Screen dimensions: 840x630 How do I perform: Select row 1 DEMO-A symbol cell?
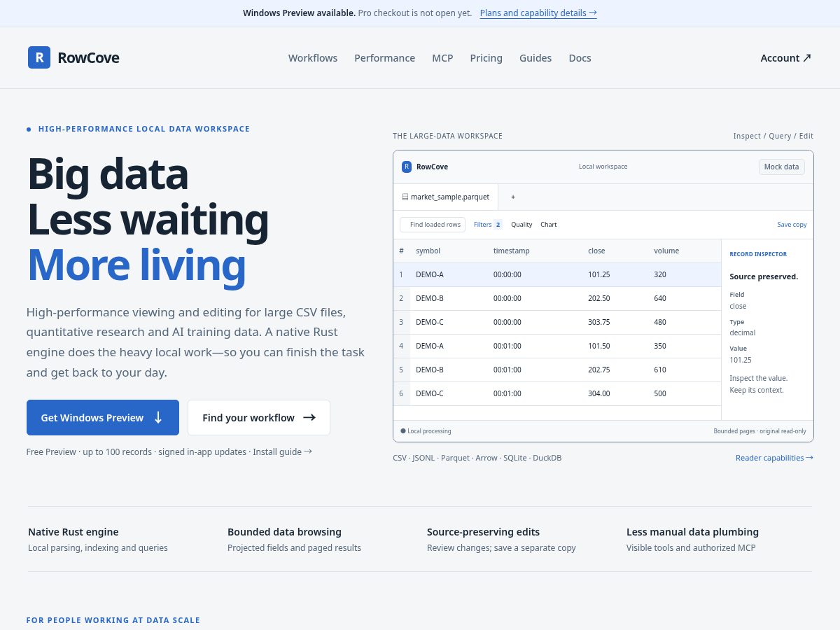point(430,274)
